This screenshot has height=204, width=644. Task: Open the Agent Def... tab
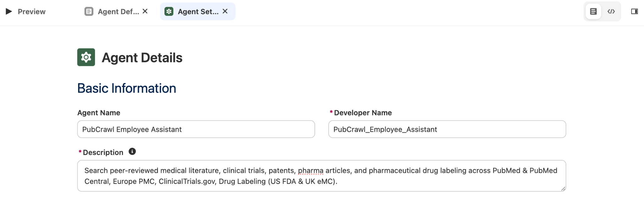coord(118,12)
